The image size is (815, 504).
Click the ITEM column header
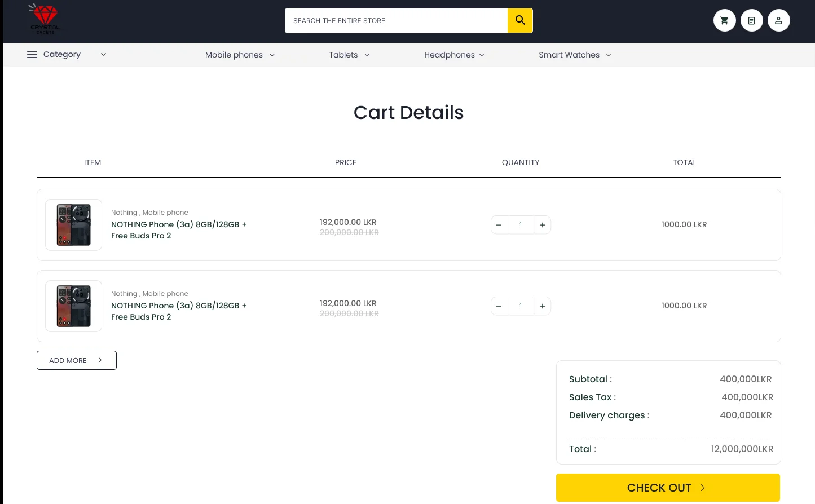[92, 162]
